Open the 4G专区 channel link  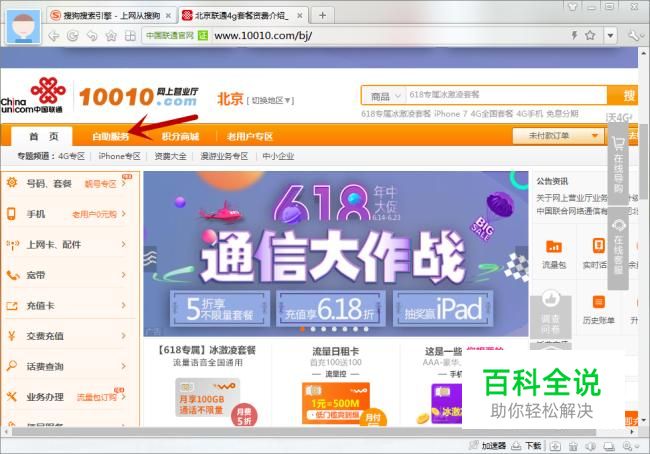pyautogui.click(x=71, y=156)
